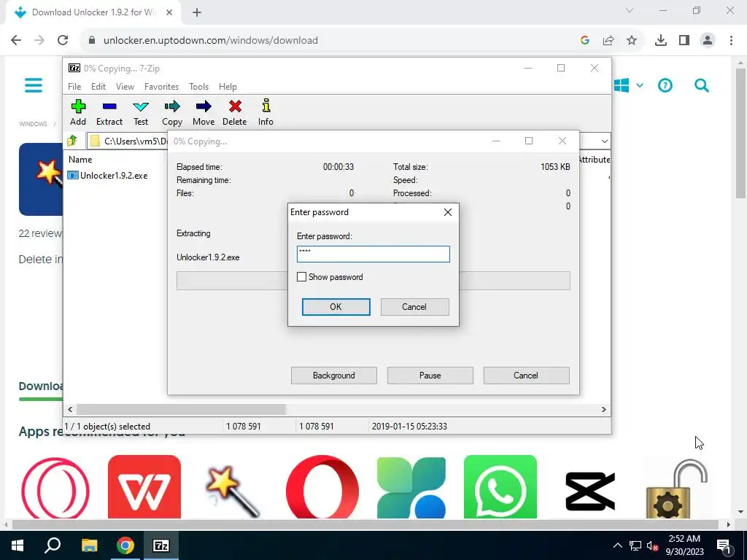Open the notification center icon
The height and width of the screenshot is (560, 747).
(x=723, y=545)
